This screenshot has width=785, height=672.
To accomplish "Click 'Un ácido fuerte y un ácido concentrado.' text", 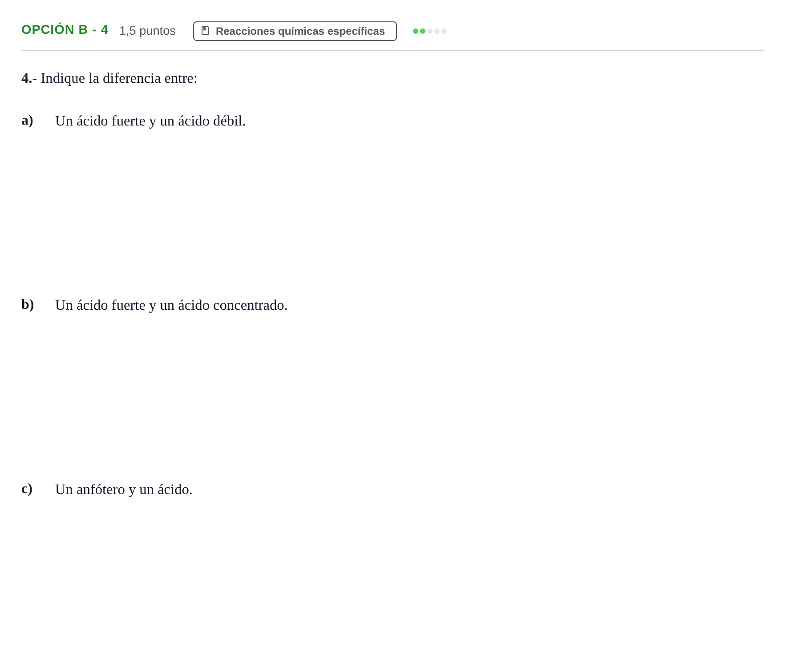I will (x=171, y=305).
